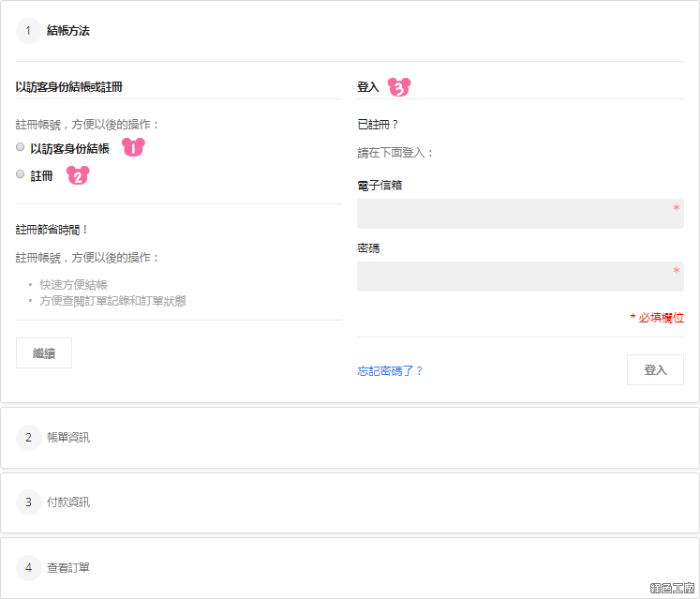The image size is (700, 599).
Task: Choose the 以訪客身份結帳 option label
Action: (69, 149)
